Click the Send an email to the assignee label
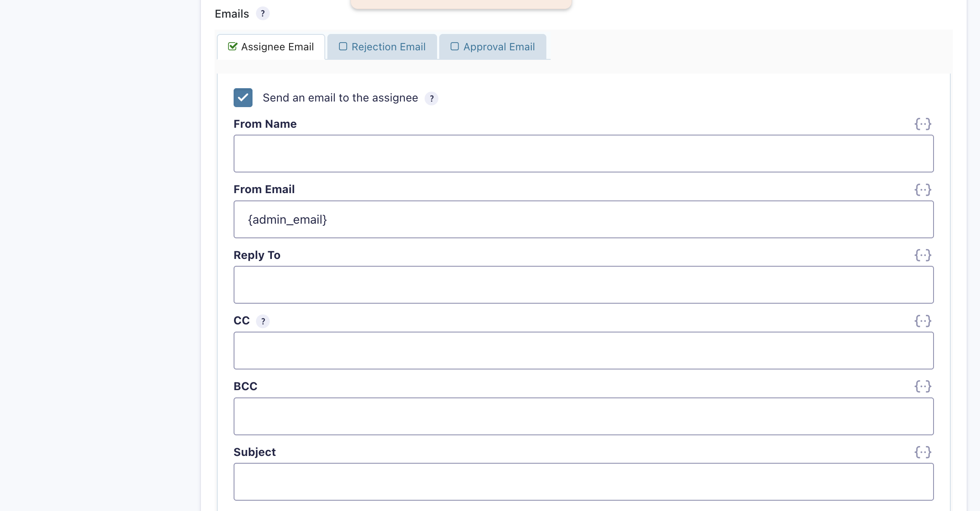Image resolution: width=980 pixels, height=511 pixels. click(x=340, y=98)
